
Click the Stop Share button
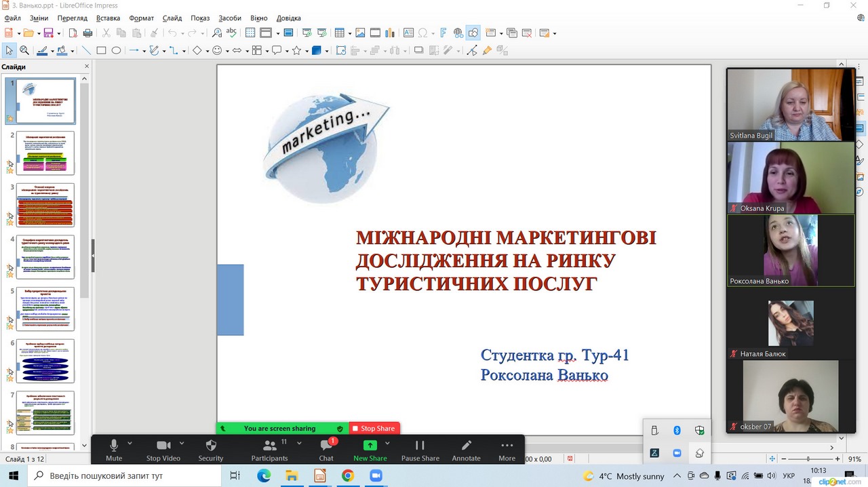(374, 429)
